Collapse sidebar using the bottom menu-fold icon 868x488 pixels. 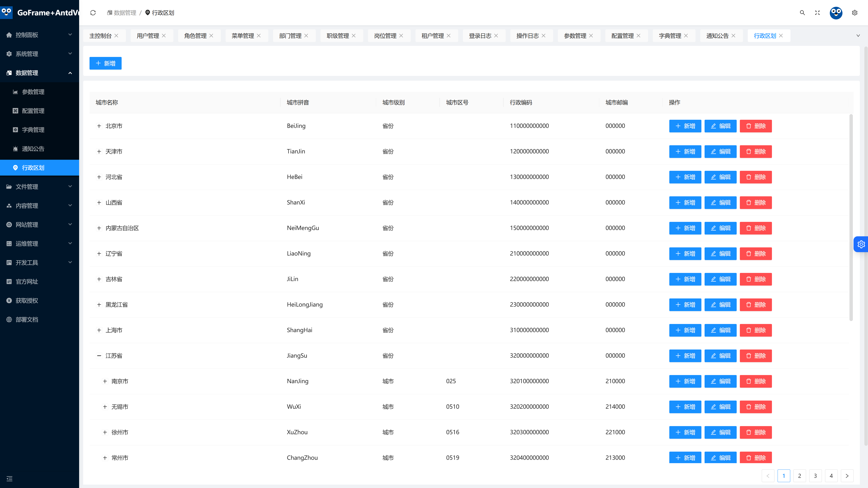(x=9, y=479)
